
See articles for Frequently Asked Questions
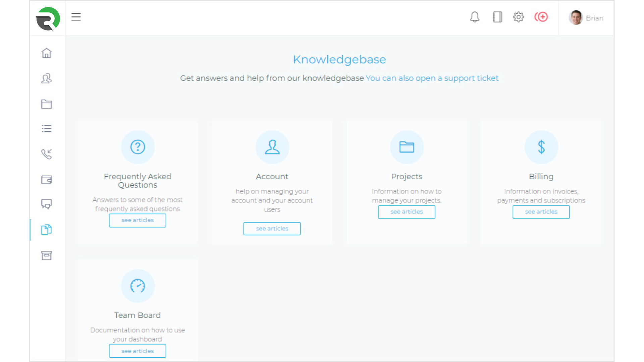138,220
